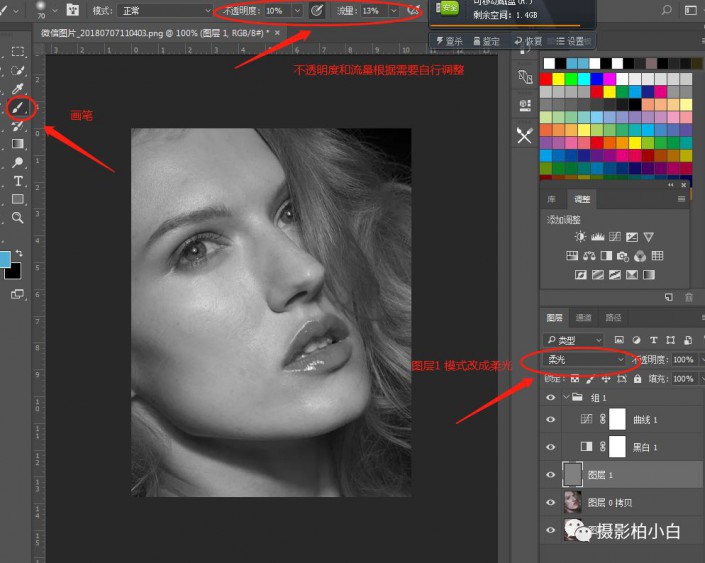Click 鉴定 in security popup
The image size is (705, 563).
(x=486, y=41)
